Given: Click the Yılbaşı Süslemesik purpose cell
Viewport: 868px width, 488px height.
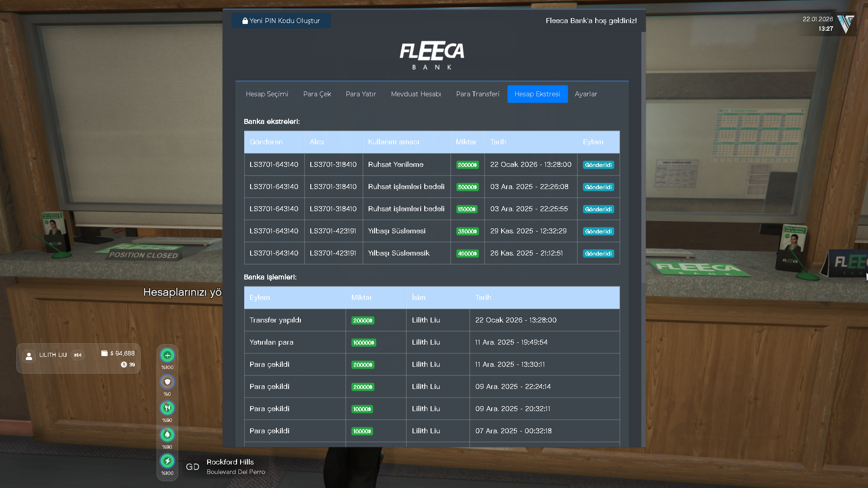Looking at the screenshot, I should pyautogui.click(x=407, y=253).
